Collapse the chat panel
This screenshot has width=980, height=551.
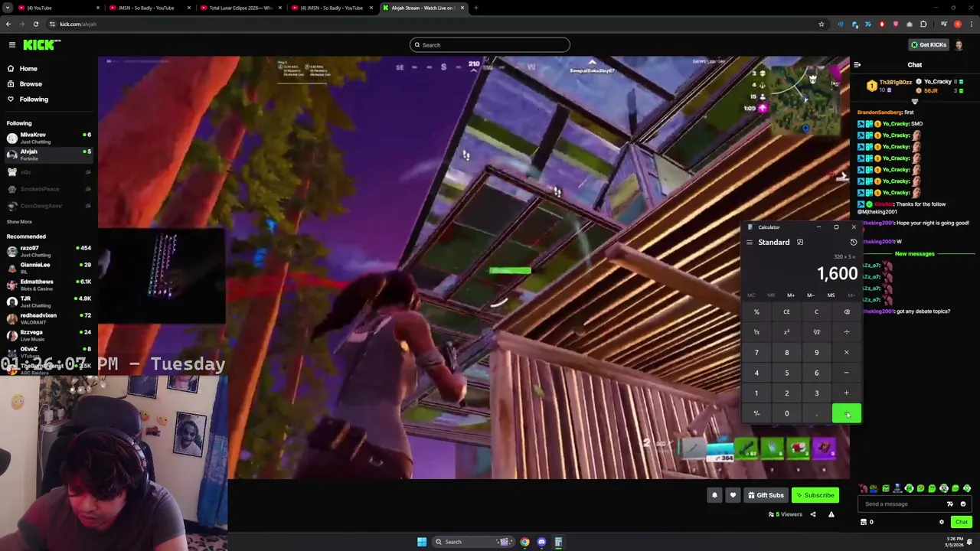click(x=857, y=65)
